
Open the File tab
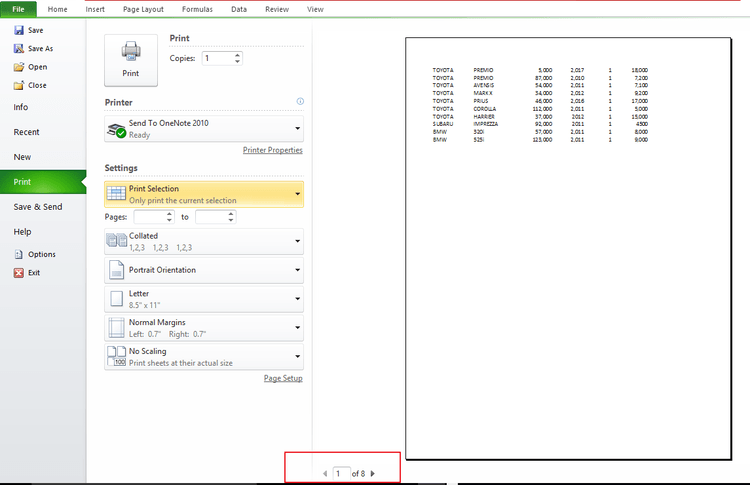(18, 9)
